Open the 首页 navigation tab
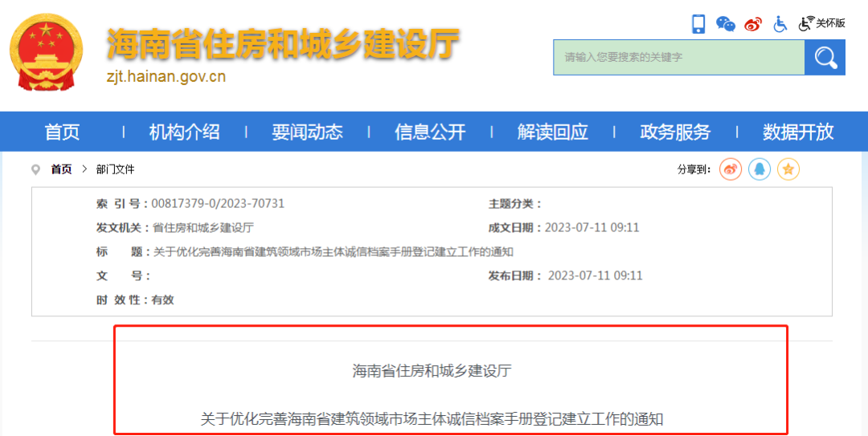The image size is (868, 436). point(62,132)
